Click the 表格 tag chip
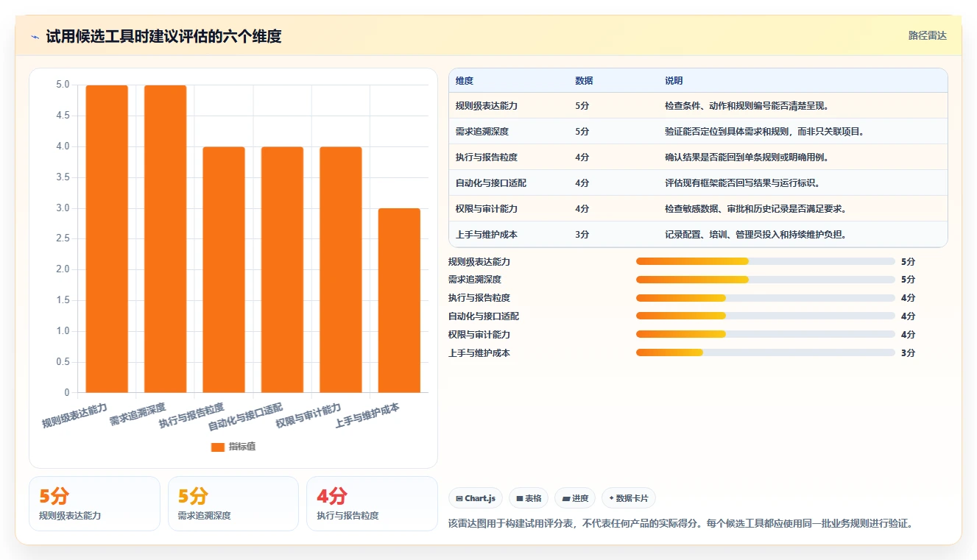977x560 pixels. coord(529,498)
